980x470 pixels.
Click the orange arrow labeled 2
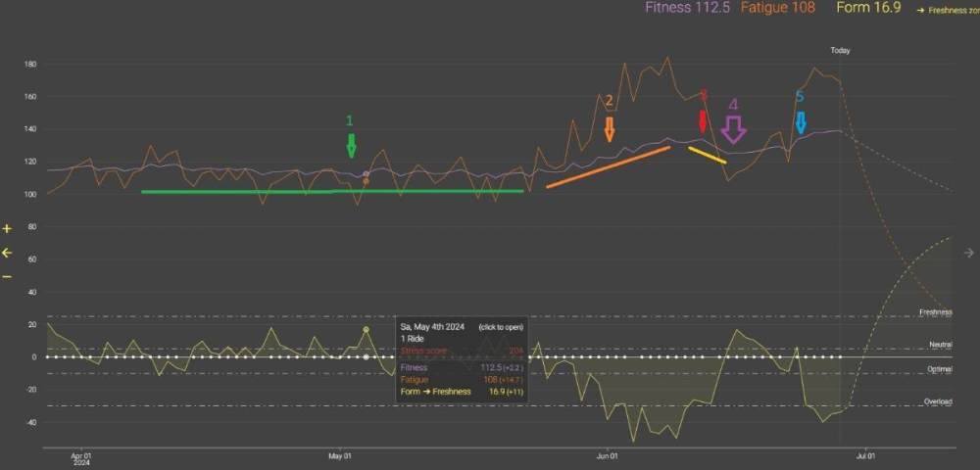click(610, 128)
